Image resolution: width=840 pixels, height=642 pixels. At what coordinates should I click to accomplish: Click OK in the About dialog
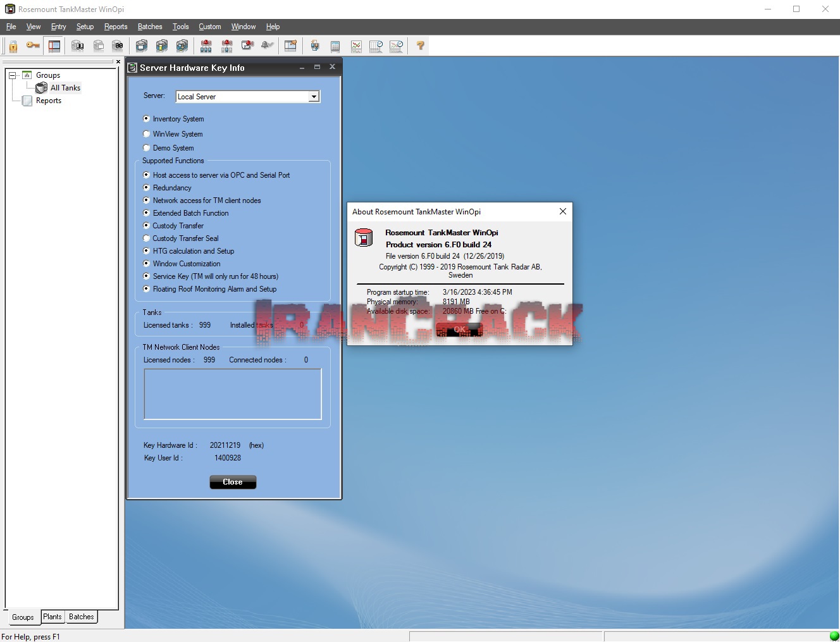click(x=459, y=329)
